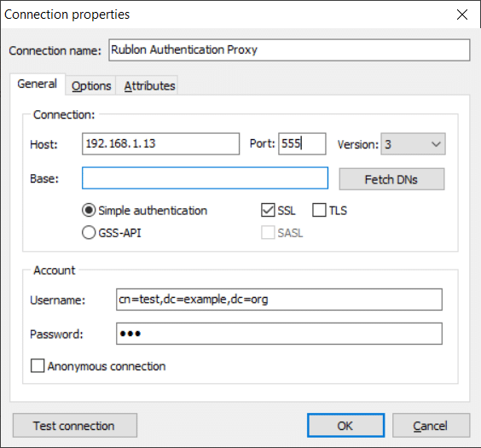Uncheck the SSL checkbox
This screenshot has width=481, height=448.
pyautogui.click(x=268, y=211)
